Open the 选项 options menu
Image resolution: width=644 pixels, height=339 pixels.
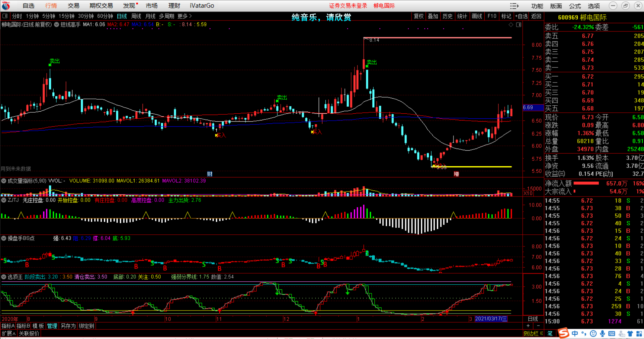click(594, 6)
